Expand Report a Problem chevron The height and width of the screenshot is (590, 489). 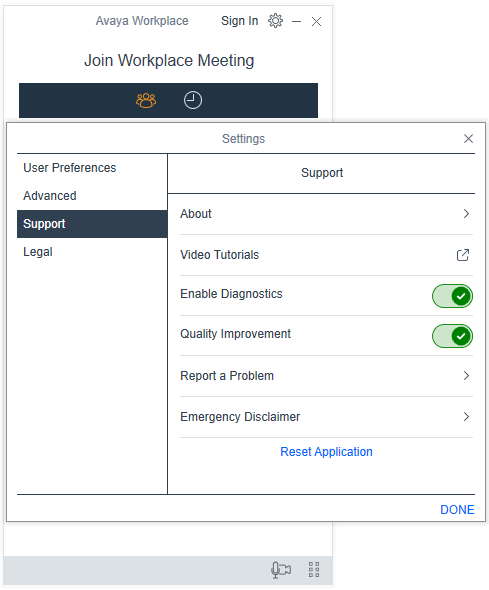466,376
